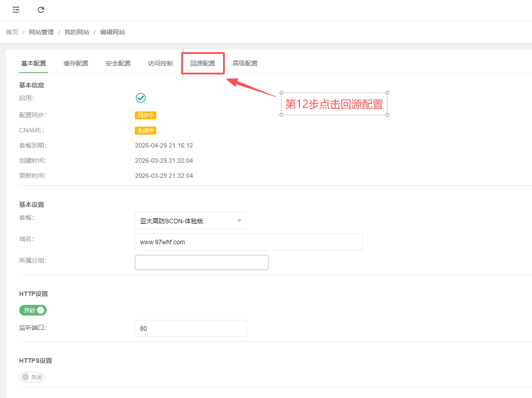This screenshot has width=532, height=398.
Task: Click the 生成中 CNAME badge
Action: tap(146, 131)
